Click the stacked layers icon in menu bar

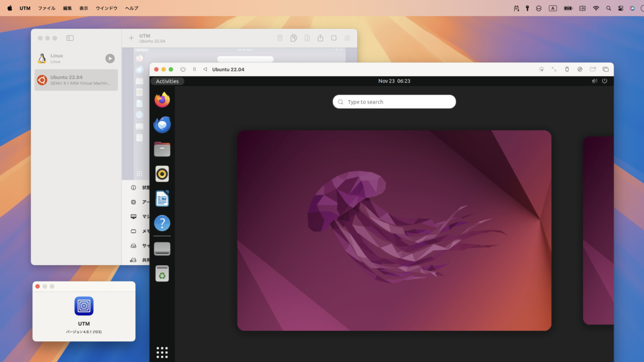[538, 8]
